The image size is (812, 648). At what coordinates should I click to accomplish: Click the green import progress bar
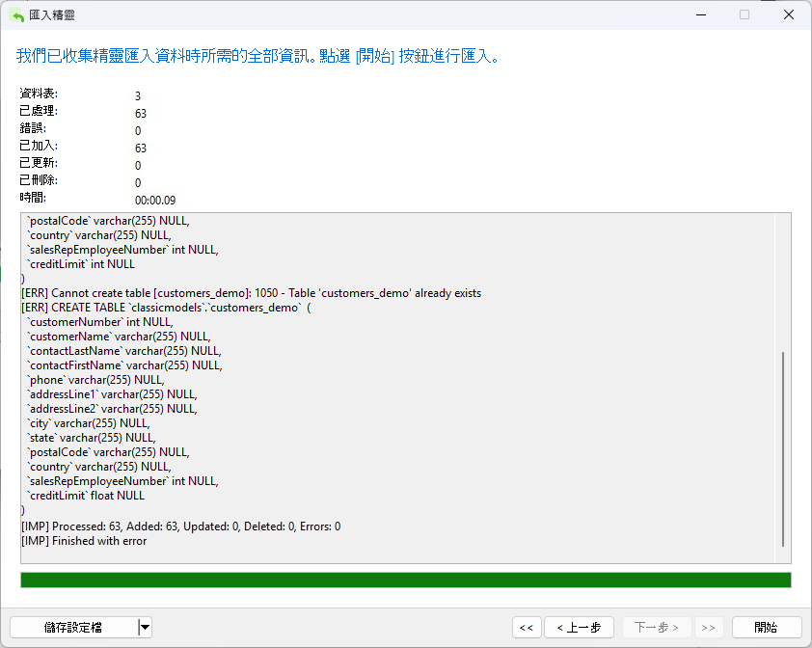click(x=406, y=580)
